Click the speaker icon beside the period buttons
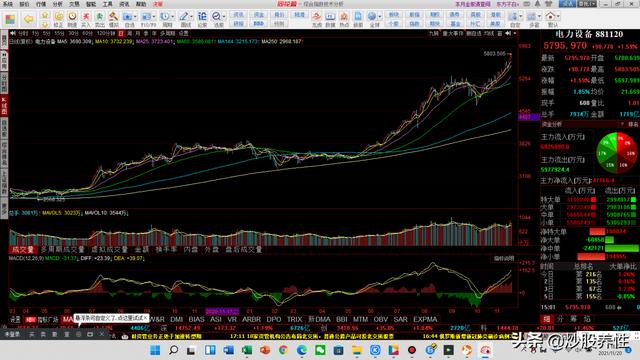Viewport: 640px width, 360px height. pyautogui.click(x=13, y=33)
